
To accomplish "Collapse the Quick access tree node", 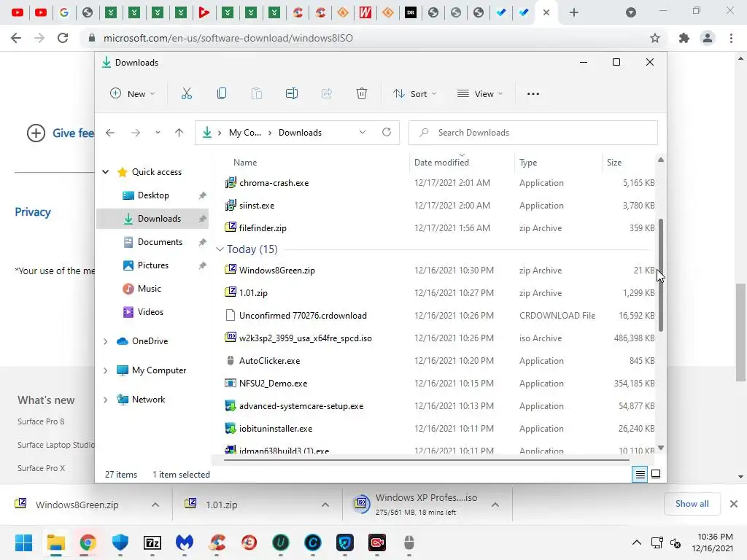I will click(106, 172).
